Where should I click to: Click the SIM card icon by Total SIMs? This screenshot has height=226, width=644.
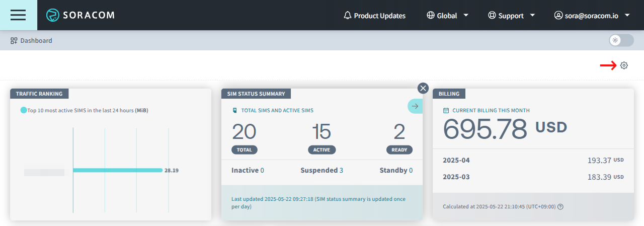pyautogui.click(x=234, y=110)
